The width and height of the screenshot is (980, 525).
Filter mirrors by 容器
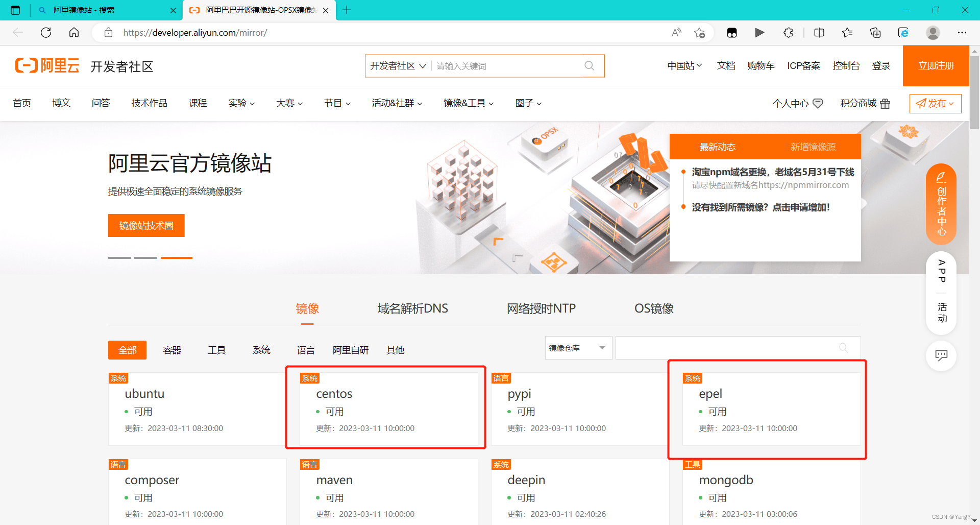[x=172, y=350]
